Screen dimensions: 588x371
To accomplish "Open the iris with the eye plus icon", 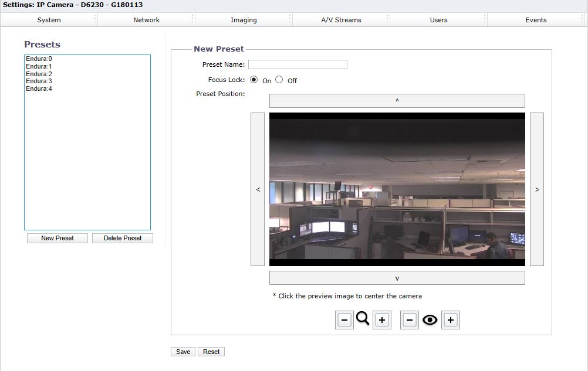I will (450, 319).
